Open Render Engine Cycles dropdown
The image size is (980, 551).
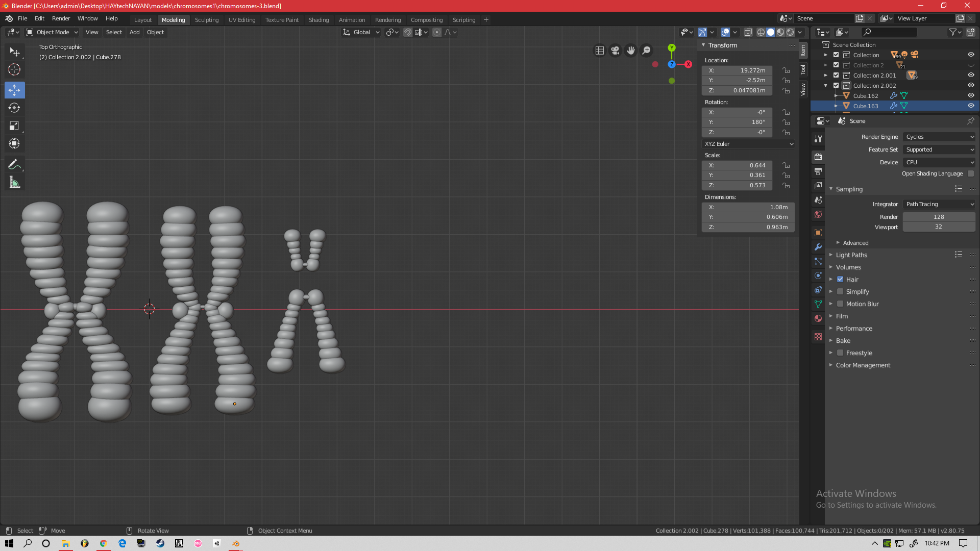[939, 137]
